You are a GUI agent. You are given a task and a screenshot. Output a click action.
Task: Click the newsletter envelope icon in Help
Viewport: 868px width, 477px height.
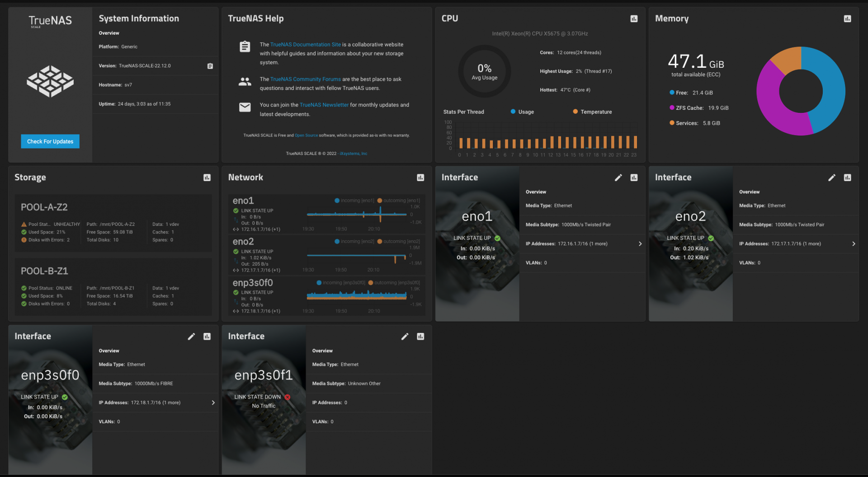pos(245,107)
